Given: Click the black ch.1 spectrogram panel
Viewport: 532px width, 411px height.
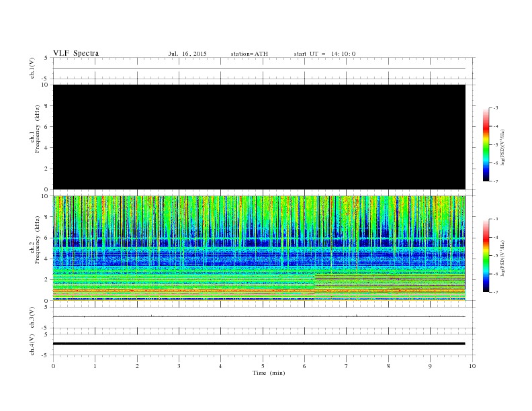Looking at the screenshot, I should click(x=259, y=137).
